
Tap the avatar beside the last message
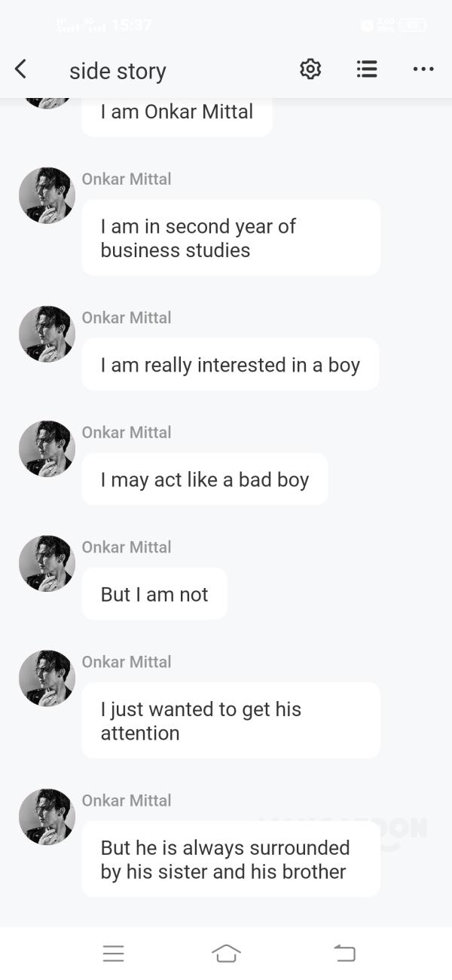(x=47, y=816)
